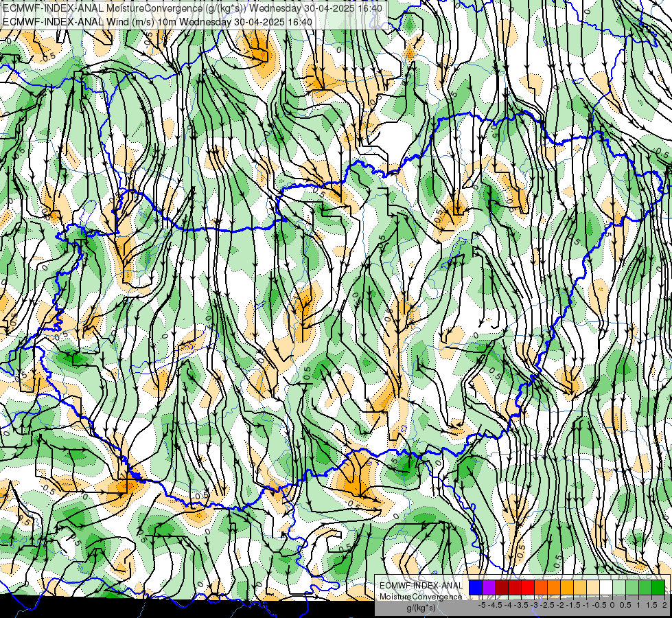Click the ECMWF-INDEX-ANAL label in the legend
Viewport: 672px width, 618px height.
421,586
